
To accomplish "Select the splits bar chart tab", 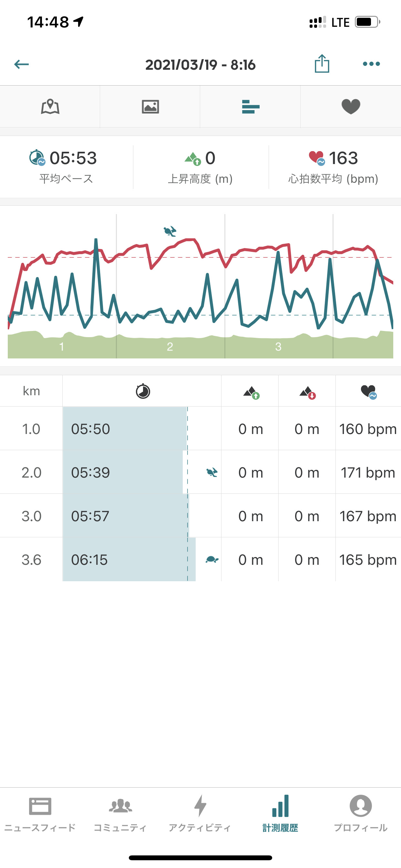I will (250, 107).
